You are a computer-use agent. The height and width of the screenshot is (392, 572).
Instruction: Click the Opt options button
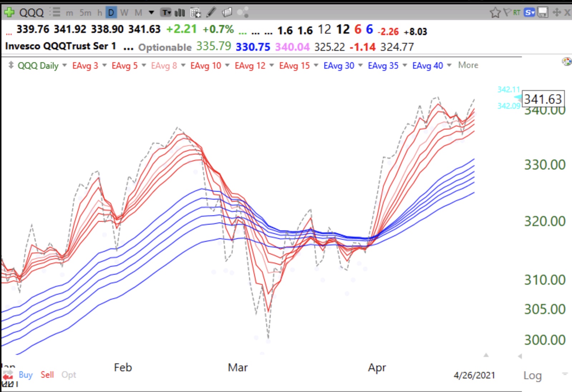coord(69,375)
